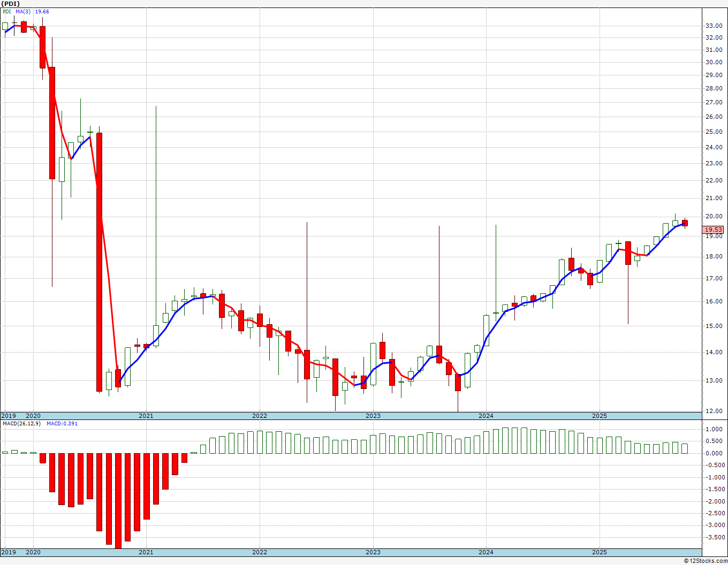
Task: Click the 19.66 moving average value
Action: tap(42, 11)
